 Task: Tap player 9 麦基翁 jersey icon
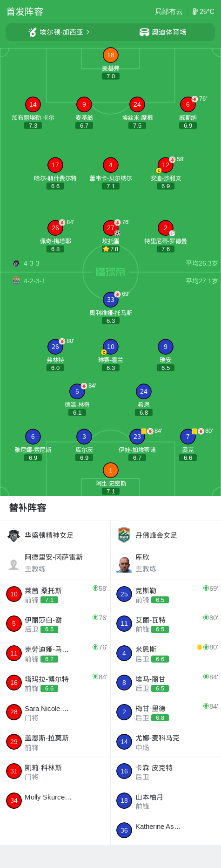pyautogui.click(x=84, y=104)
